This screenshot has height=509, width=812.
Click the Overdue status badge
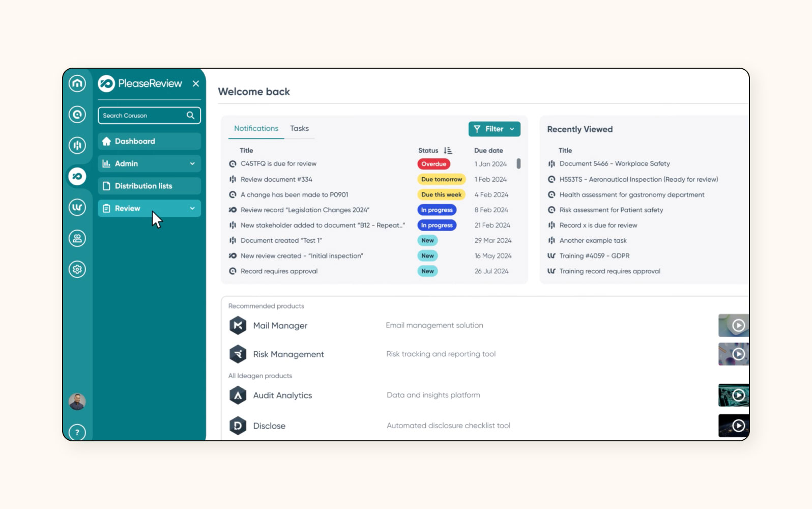[x=433, y=164]
